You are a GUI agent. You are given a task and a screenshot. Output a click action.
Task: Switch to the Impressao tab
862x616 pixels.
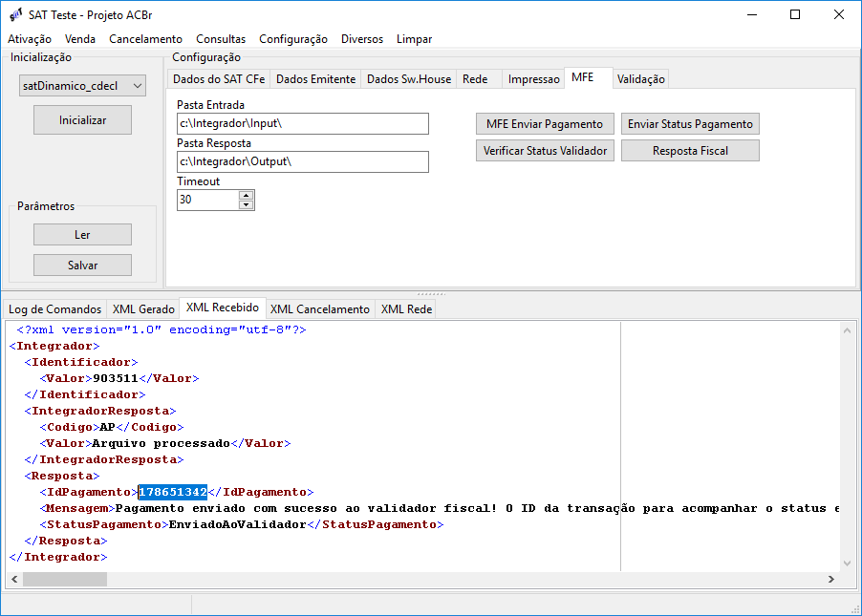point(533,79)
